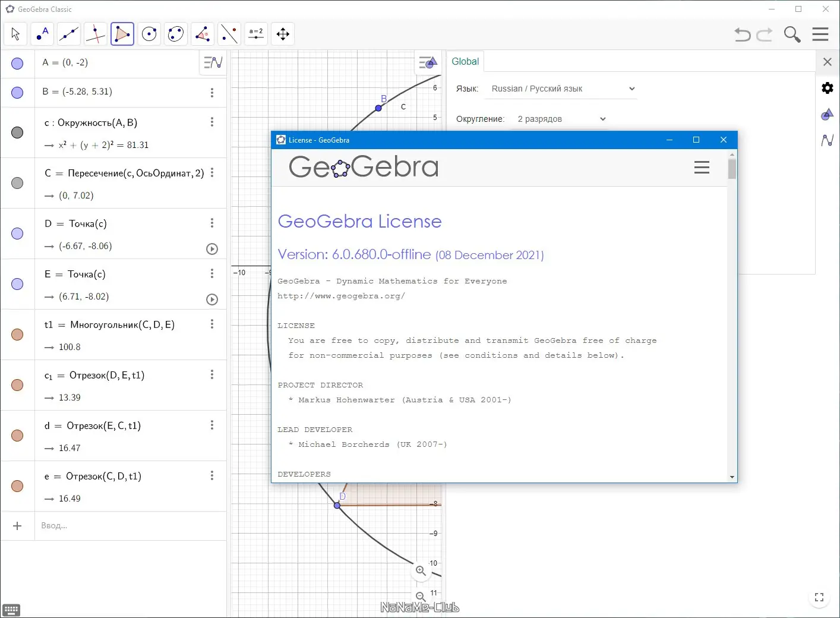Play animation for point D

(x=212, y=249)
